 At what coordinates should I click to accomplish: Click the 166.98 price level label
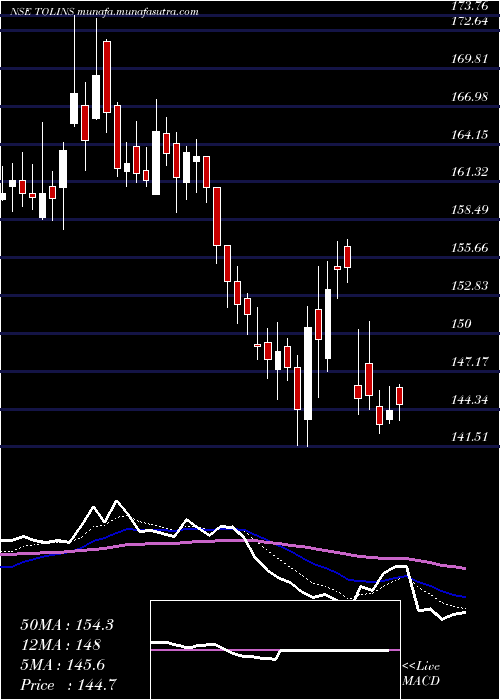click(469, 96)
